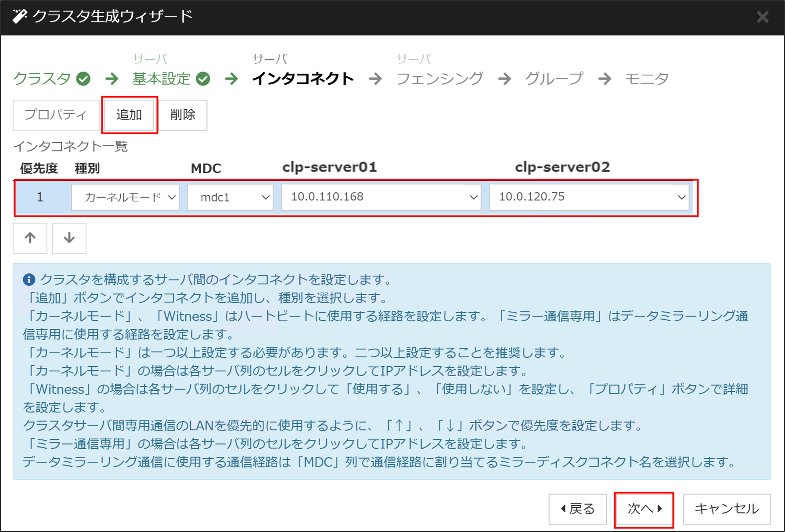Go to the 基本設定 wizard step
Screen dimensions: 785x532
coord(162,79)
